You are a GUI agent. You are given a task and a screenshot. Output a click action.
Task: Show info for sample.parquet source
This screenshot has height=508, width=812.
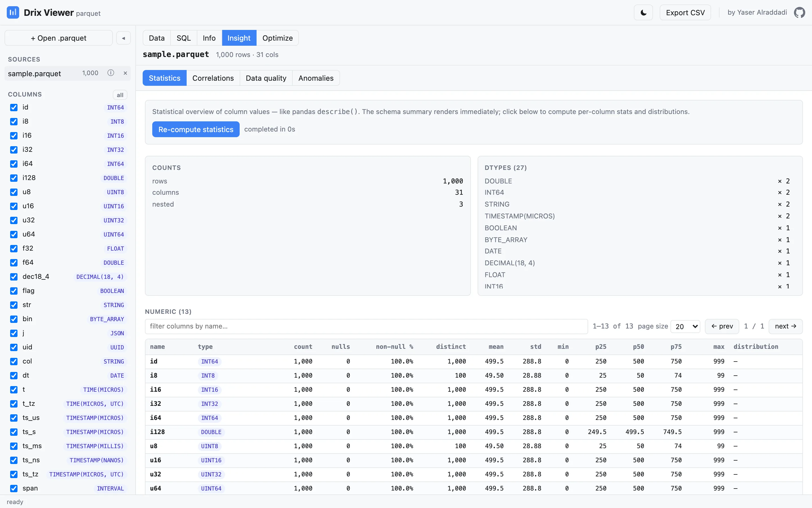[111, 73]
